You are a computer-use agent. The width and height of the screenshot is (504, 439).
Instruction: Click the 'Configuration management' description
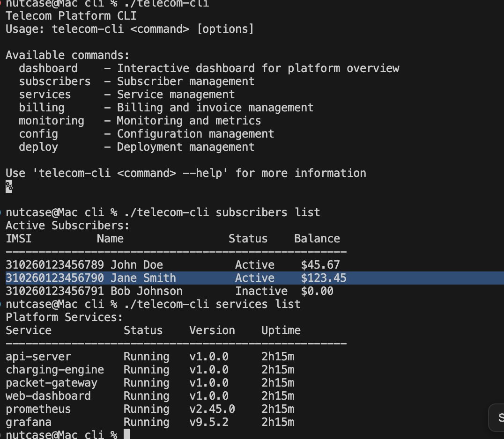[195, 134]
